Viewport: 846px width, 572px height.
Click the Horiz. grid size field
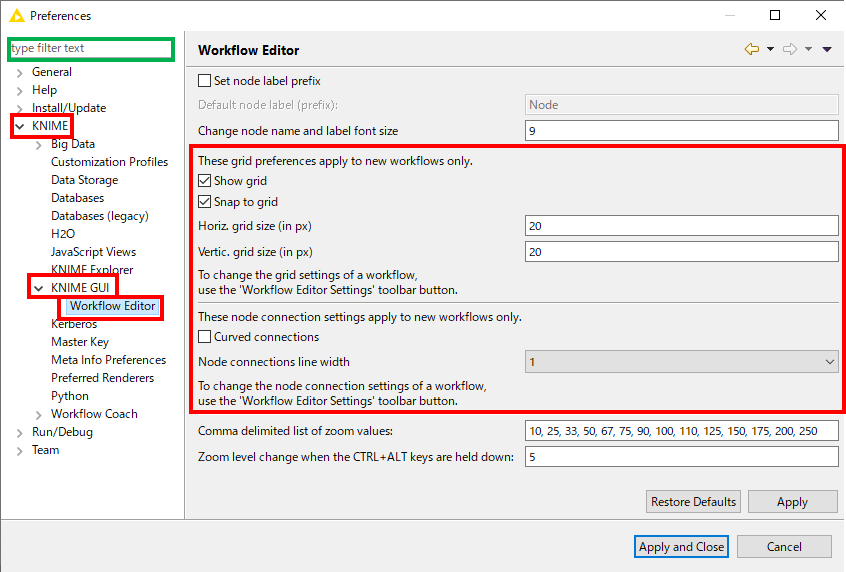[681, 226]
